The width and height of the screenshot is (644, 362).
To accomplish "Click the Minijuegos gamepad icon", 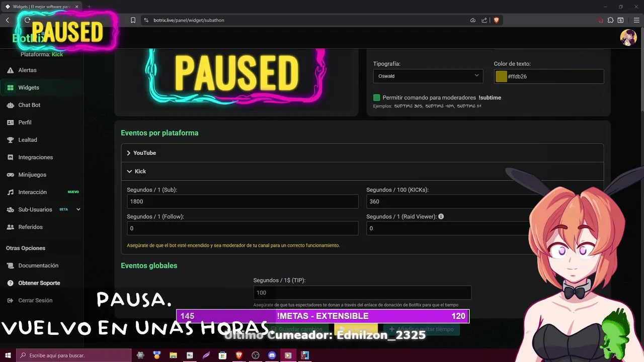I will 10,174.
